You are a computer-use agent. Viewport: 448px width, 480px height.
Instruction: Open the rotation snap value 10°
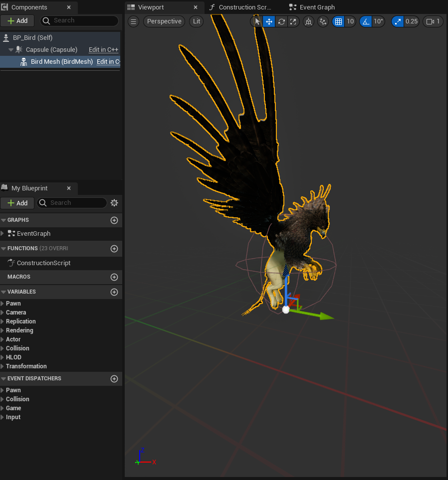coord(379,21)
